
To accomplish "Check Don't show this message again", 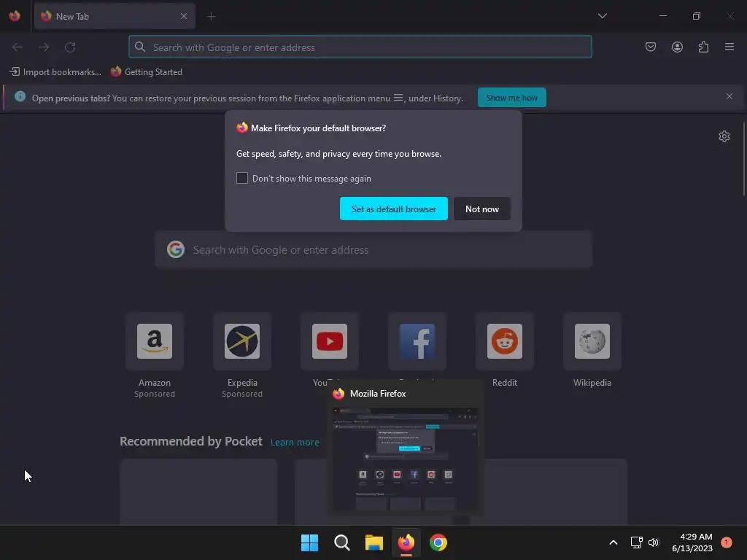I will tap(242, 178).
